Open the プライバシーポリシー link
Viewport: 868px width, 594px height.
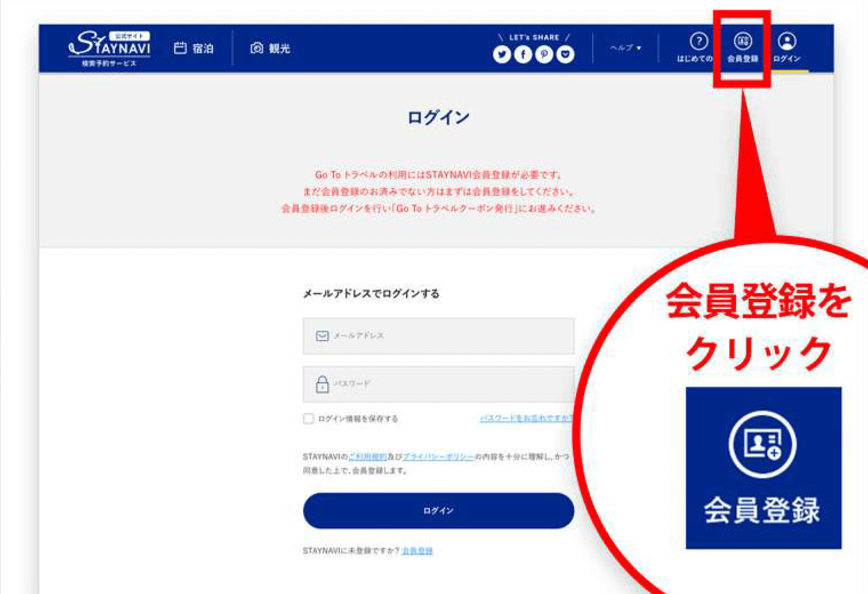click(x=439, y=457)
